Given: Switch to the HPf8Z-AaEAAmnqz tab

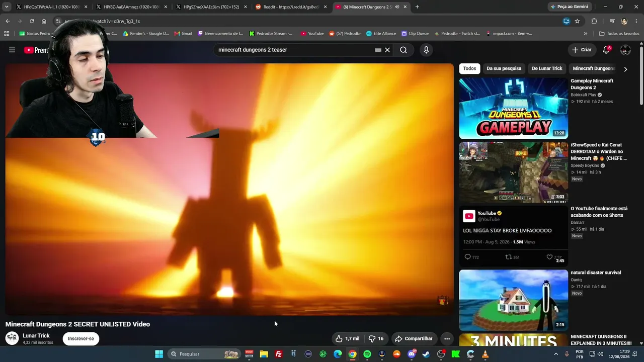Looking at the screenshot, I should coord(131,7).
